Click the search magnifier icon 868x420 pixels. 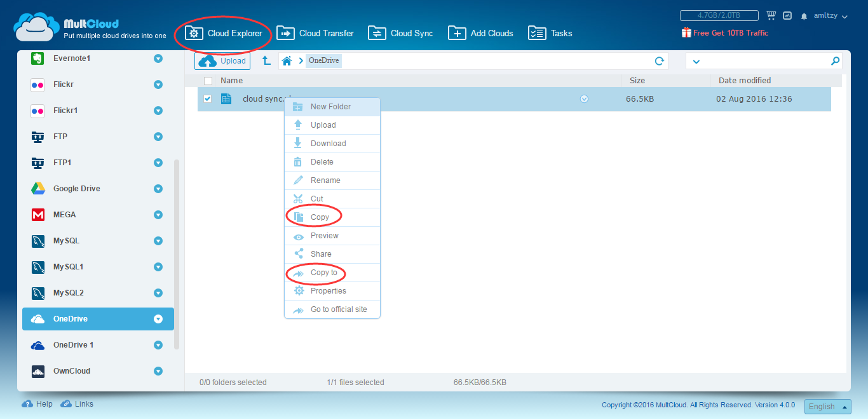coord(835,61)
